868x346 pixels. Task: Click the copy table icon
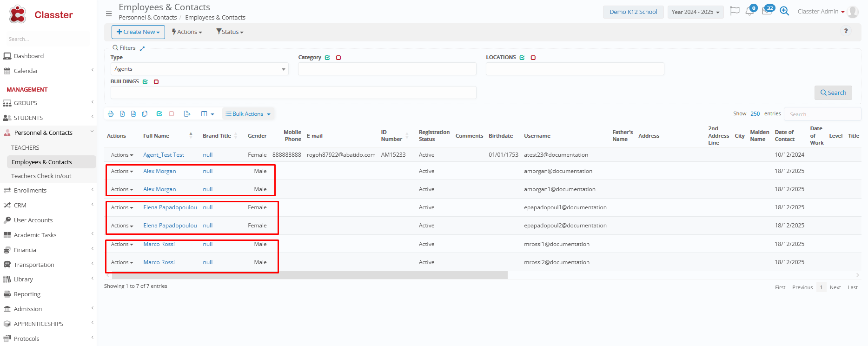click(145, 114)
